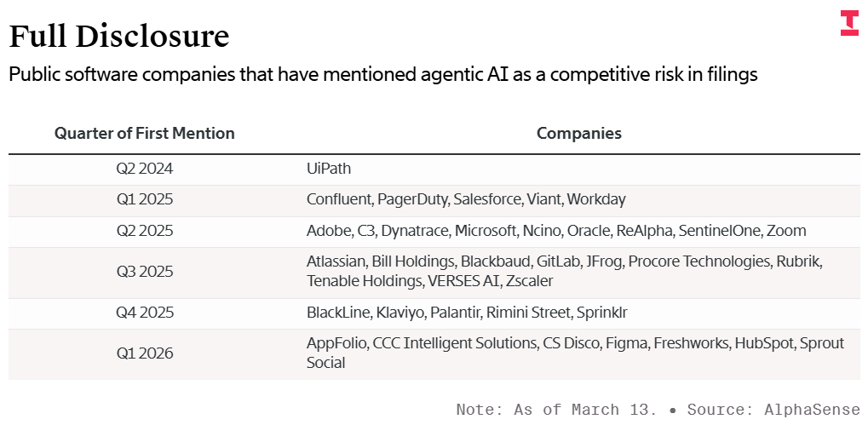This screenshot has height=425, width=868.
Task: Click the Q3 2025 quarter cell
Action: [145, 272]
